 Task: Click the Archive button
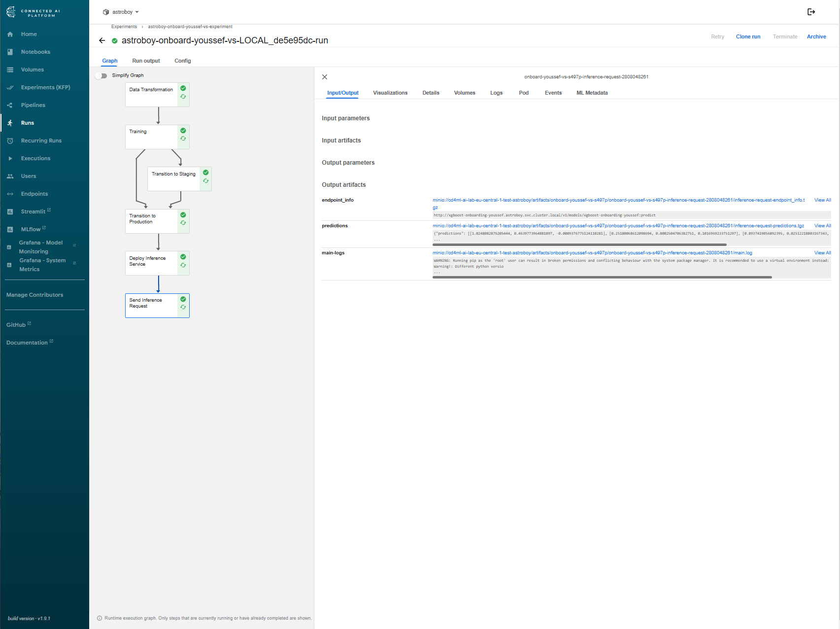click(816, 36)
